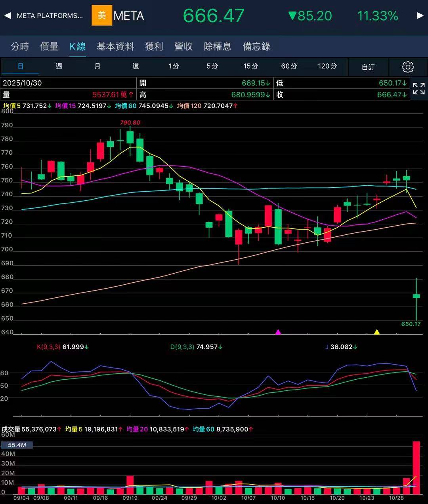Image resolution: width=428 pixels, height=504 pixels.
Task: Tap the 均價5 moving average label
Action: click(x=12, y=106)
